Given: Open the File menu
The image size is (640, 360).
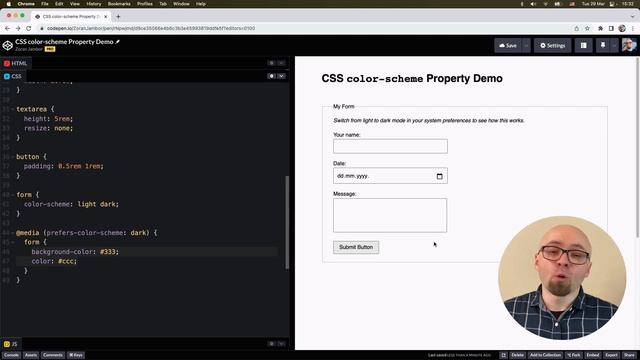Looking at the screenshot, I should (45, 4).
